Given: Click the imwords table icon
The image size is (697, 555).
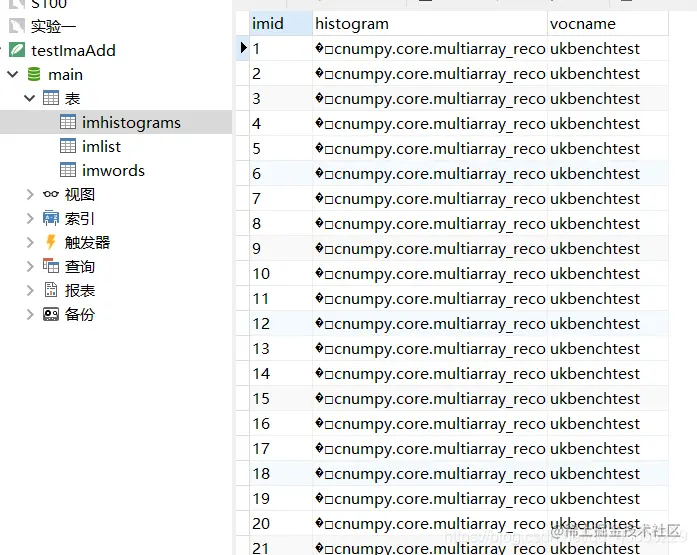Looking at the screenshot, I should 68,170.
